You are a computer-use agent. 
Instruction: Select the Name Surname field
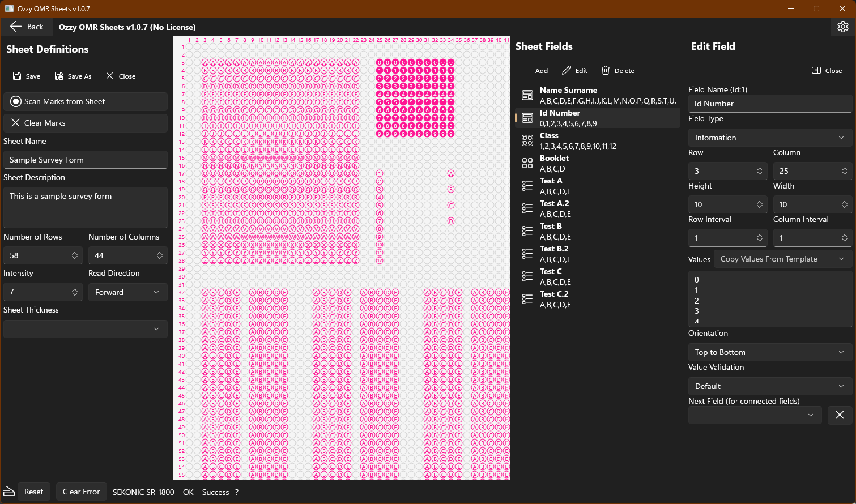tap(569, 95)
